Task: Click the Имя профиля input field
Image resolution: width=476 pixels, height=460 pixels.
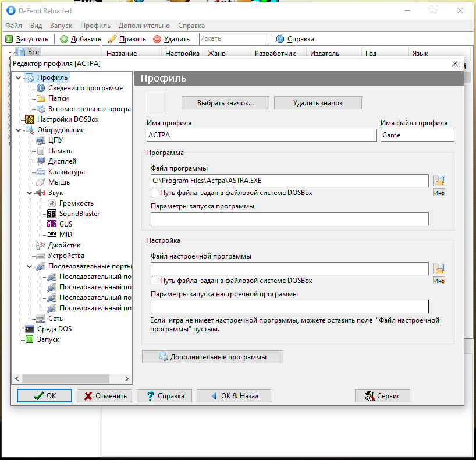Action: 262,135
